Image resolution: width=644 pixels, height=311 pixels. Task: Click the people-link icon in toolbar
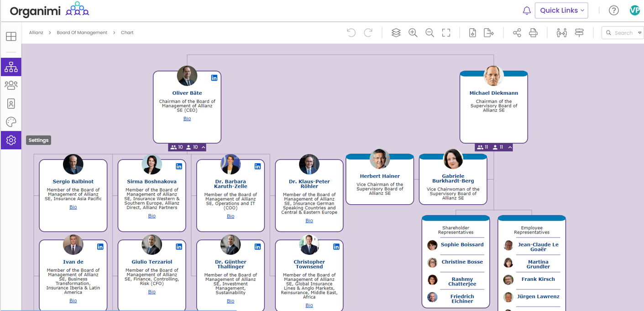coord(562,32)
